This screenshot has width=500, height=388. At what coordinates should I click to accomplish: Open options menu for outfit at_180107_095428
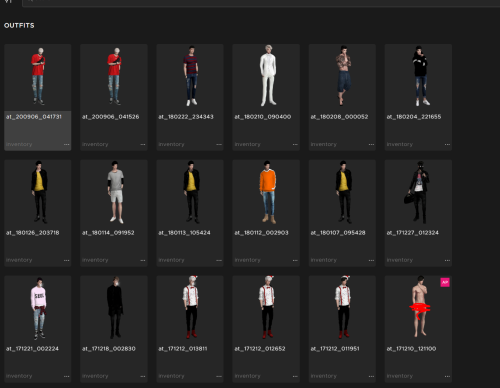click(371, 260)
